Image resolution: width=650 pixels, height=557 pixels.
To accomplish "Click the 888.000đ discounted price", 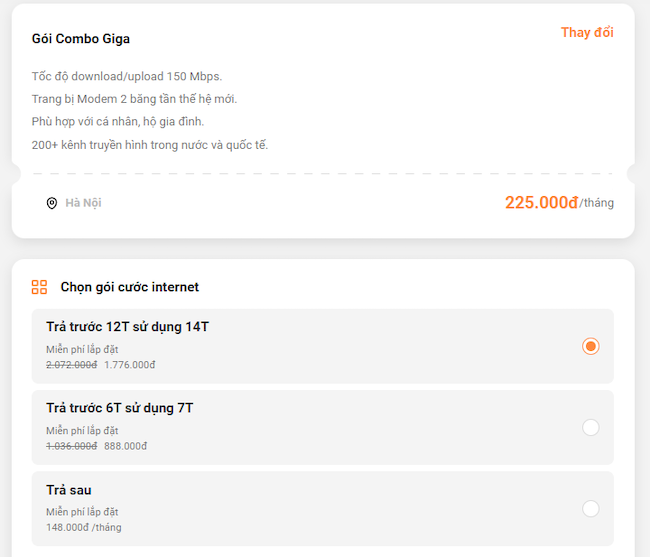I will coord(126,446).
